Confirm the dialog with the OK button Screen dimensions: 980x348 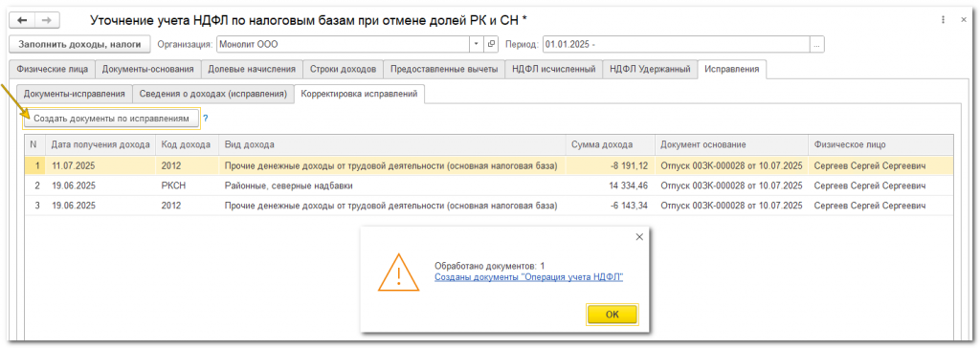[x=612, y=315]
